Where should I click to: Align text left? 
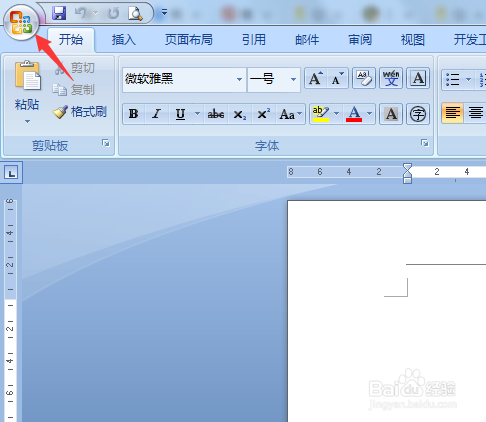coord(452,113)
